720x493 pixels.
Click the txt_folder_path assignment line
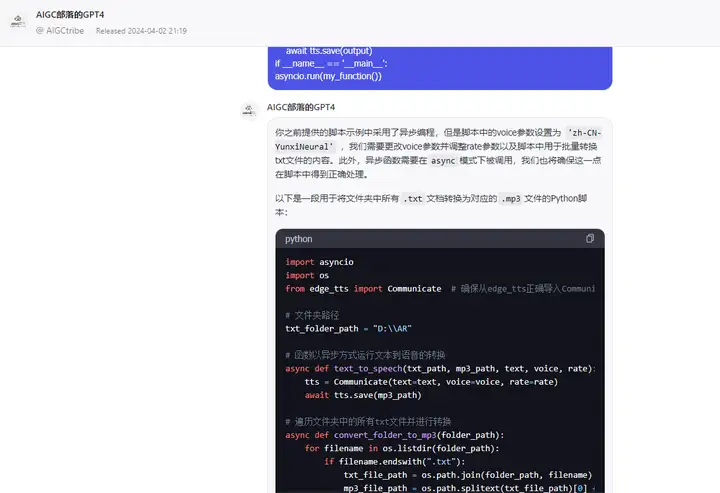point(348,329)
